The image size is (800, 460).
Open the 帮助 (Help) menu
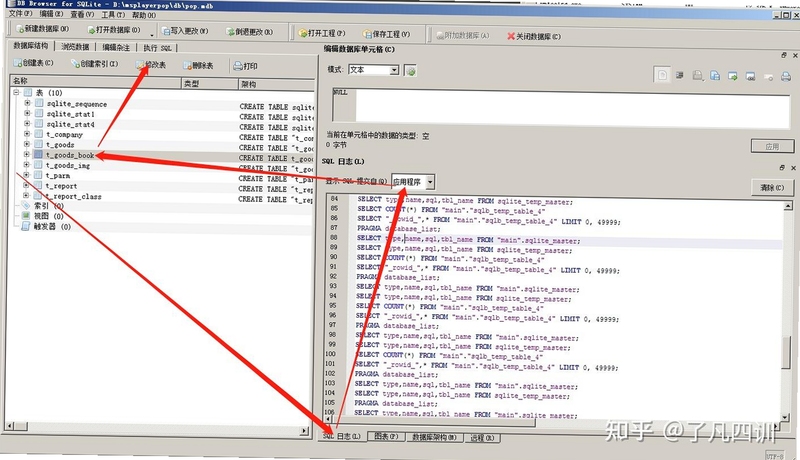[143, 15]
